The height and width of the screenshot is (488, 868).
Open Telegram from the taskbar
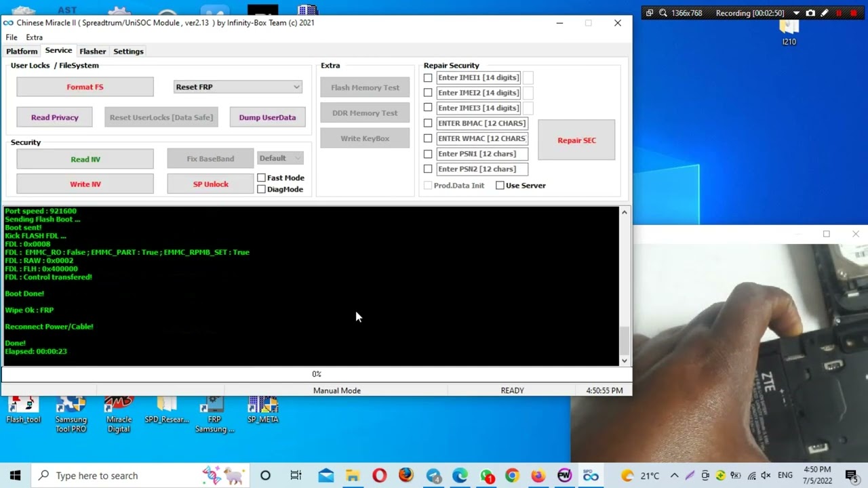click(433, 475)
